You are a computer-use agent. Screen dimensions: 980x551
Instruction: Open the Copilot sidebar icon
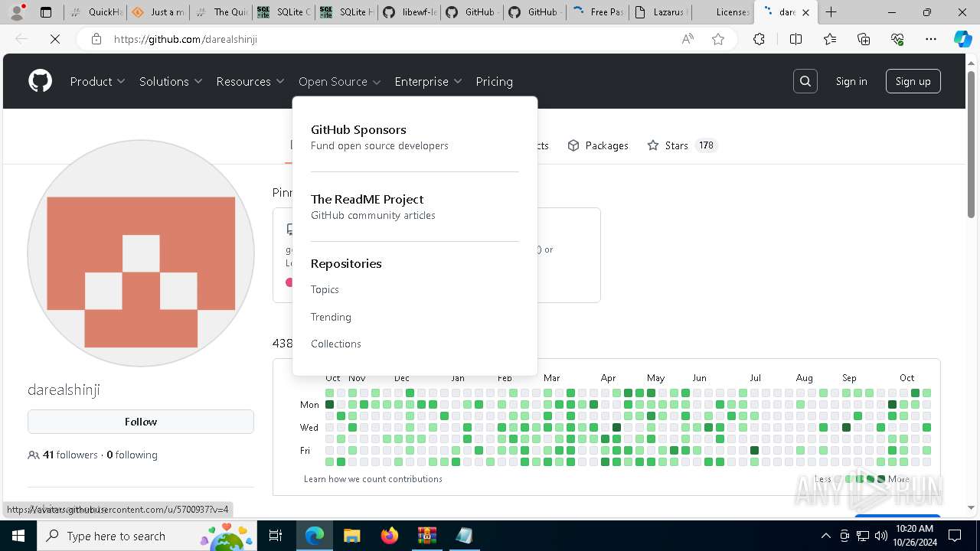[x=963, y=39]
